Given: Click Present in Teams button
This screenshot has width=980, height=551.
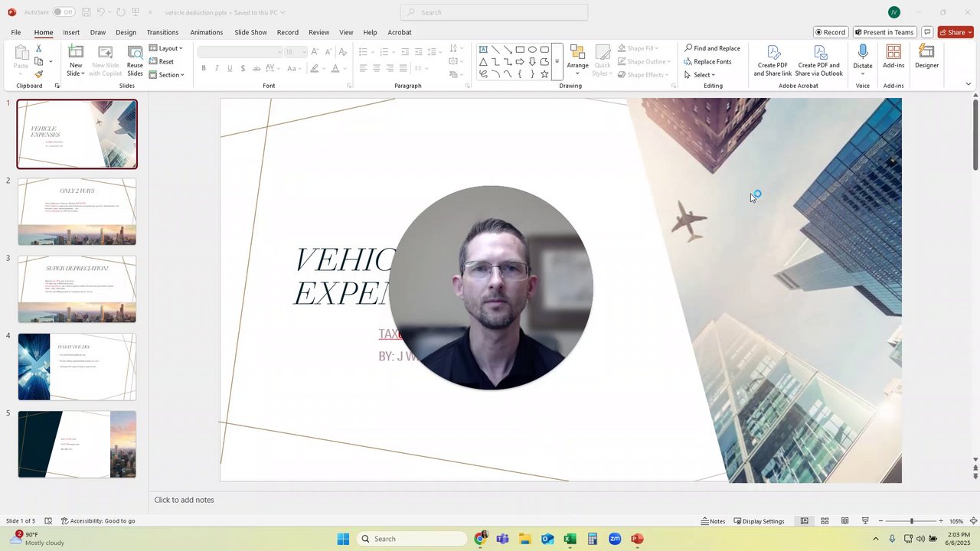Looking at the screenshot, I should point(884,32).
